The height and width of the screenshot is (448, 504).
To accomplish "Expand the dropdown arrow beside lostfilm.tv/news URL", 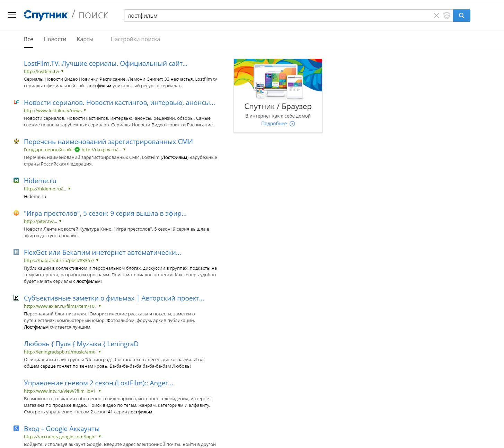I will [x=85, y=110].
